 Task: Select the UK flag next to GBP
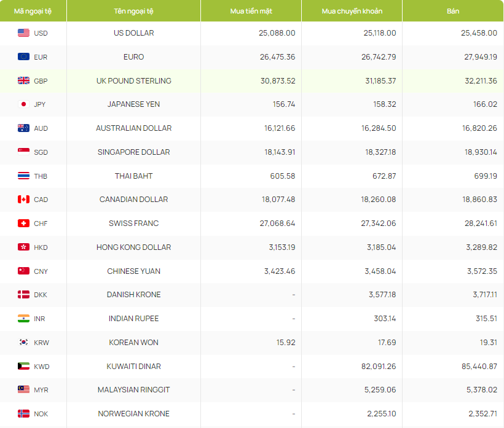(x=23, y=81)
